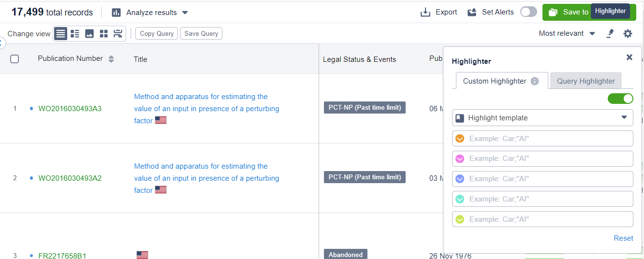
Task: Click info icon beside Custom Highlighter
Action: (535, 81)
